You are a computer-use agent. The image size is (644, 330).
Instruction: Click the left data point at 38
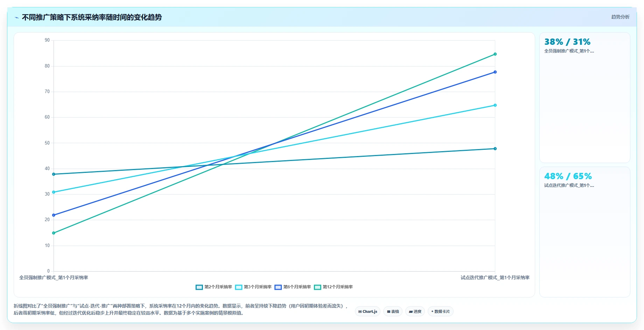pyautogui.click(x=54, y=174)
